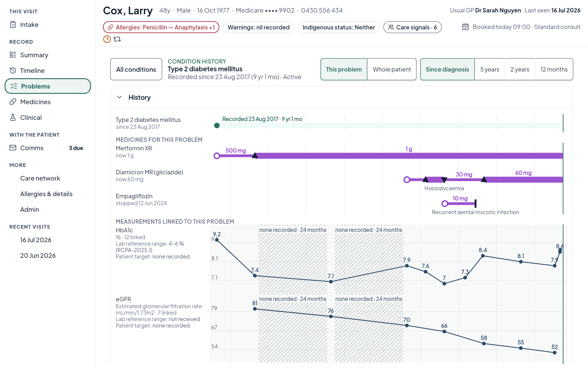Click the diabetes diagnosis start dot marker
This screenshot has width=588, height=368.
217,126
